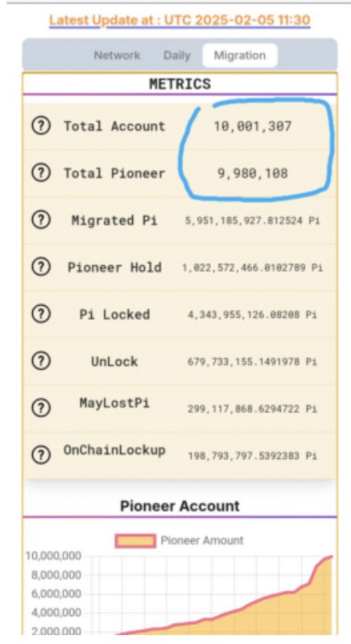Click help icon beside Total Pioneer
This screenshot has height=644, width=351.
[41, 173]
